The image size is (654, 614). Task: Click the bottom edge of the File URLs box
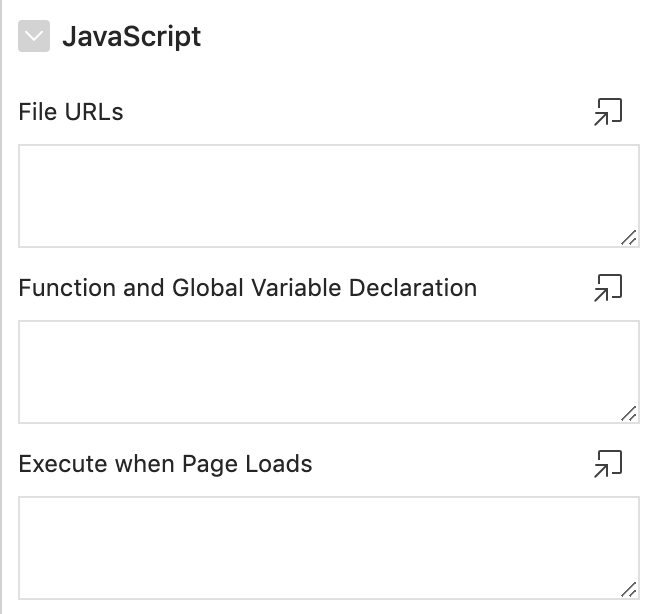(x=328, y=247)
